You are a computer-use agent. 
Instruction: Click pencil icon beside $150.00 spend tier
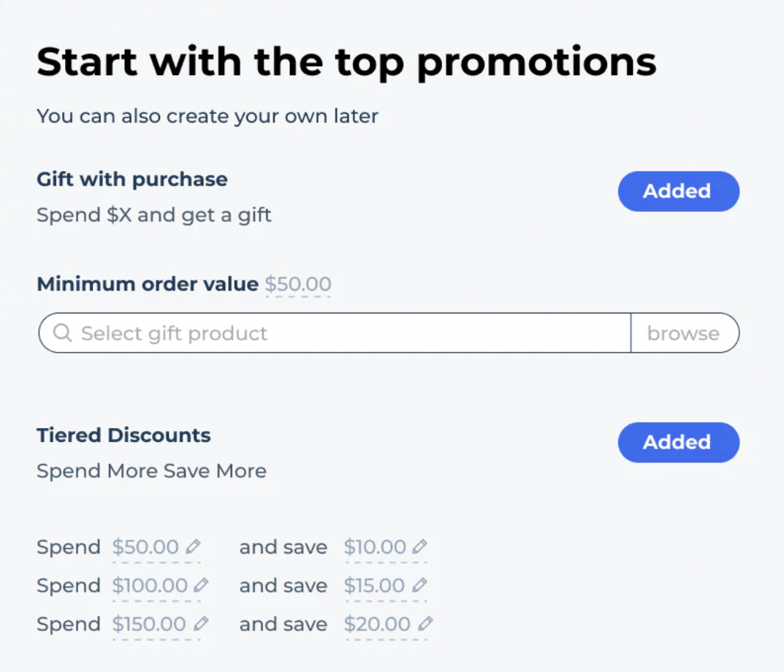click(x=201, y=624)
